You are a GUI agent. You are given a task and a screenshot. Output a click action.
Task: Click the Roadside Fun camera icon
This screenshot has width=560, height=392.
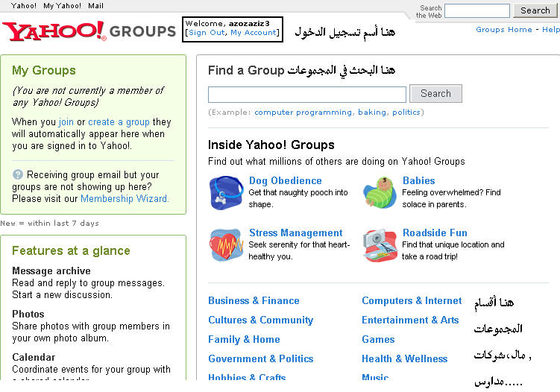click(379, 244)
